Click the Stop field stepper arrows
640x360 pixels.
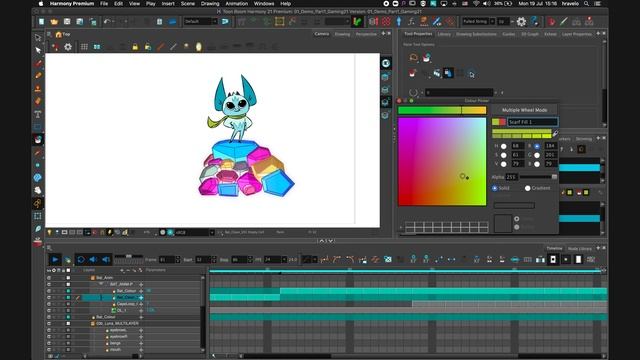coord(249,260)
